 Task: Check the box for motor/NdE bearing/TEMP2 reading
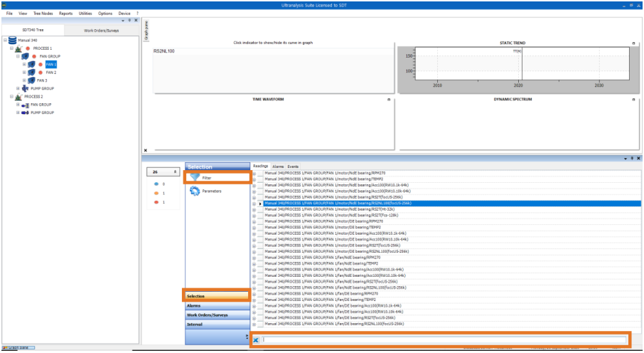coord(260,179)
